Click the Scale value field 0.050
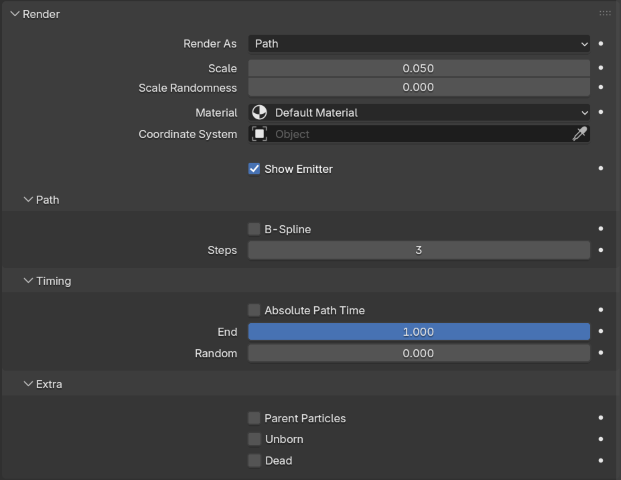This screenshot has width=621, height=480. click(x=419, y=68)
